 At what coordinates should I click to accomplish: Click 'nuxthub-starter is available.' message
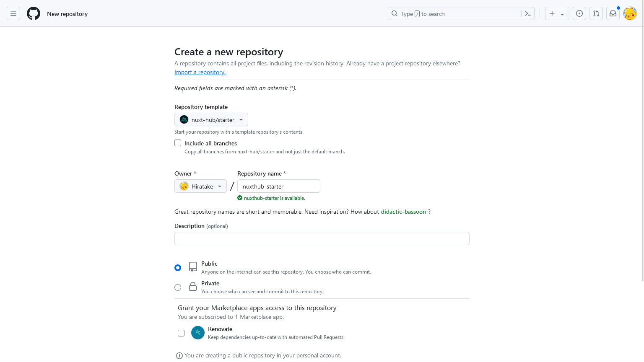click(x=275, y=198)
